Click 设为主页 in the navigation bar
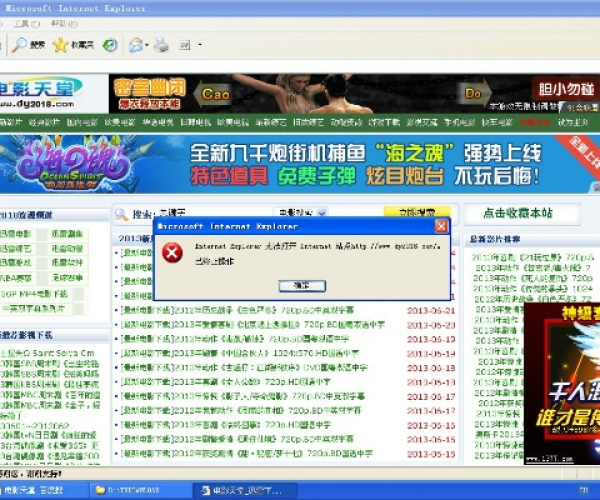600x500 pixels. click(x=572, y=122)
